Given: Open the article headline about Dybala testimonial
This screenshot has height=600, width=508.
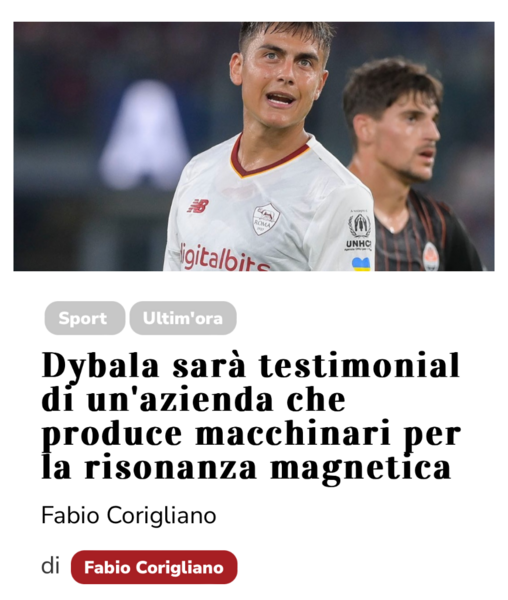Looking at the screenshot, I should (x=251, y=416).
